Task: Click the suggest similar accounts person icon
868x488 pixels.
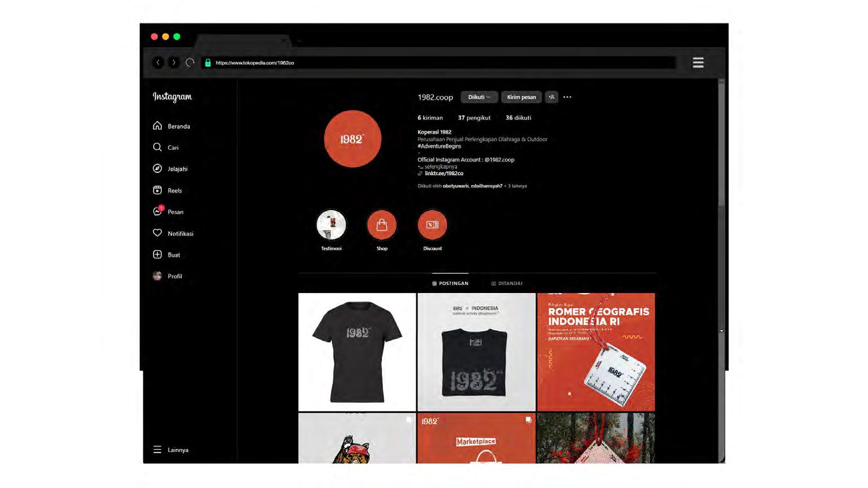Action: pyautogui.click(x=552, y=97)
